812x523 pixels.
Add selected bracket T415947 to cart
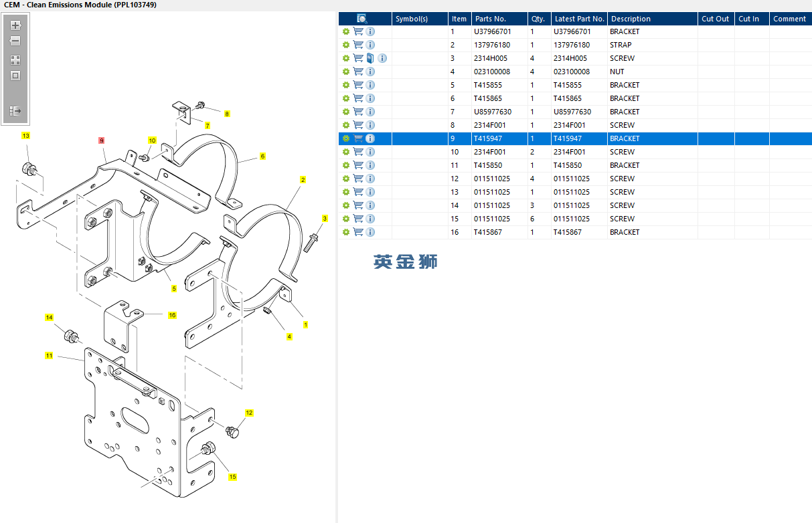tap(358, 138)
